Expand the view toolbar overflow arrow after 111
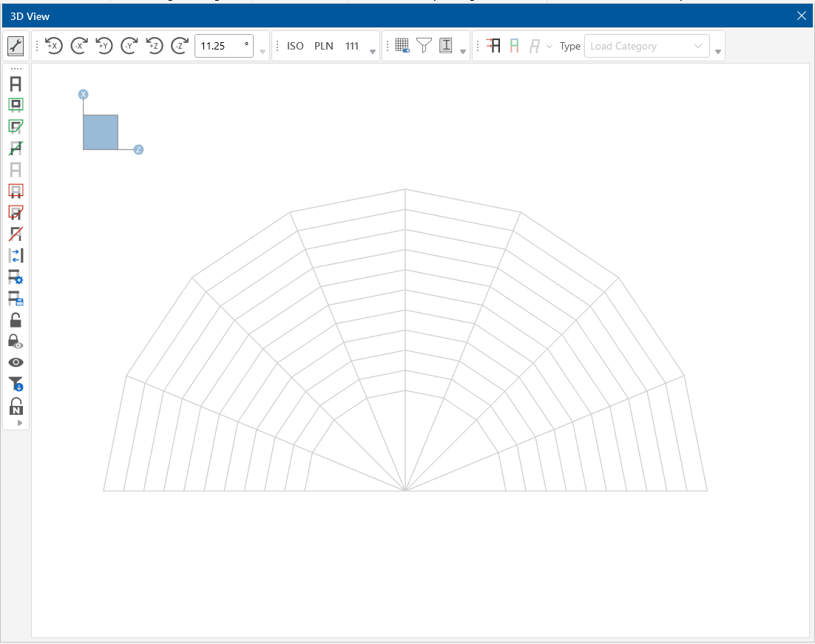Image resolution: width=815 pixels, height=644 pixels. 373,52
